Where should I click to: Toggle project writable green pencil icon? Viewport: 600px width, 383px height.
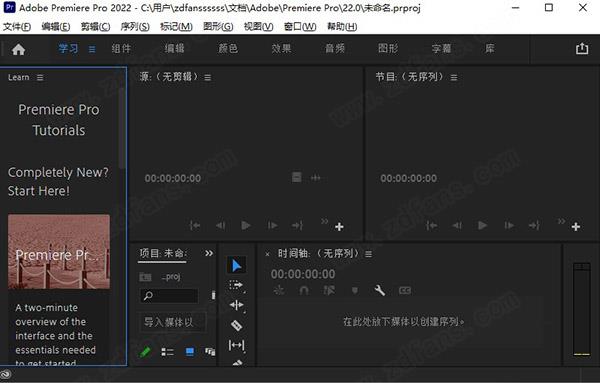point(145,352)
